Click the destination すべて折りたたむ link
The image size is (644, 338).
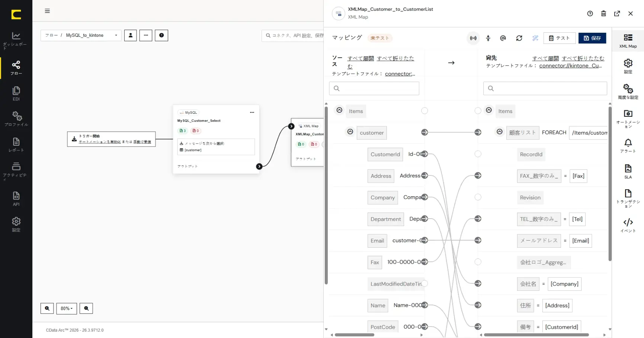pos(583,58)
